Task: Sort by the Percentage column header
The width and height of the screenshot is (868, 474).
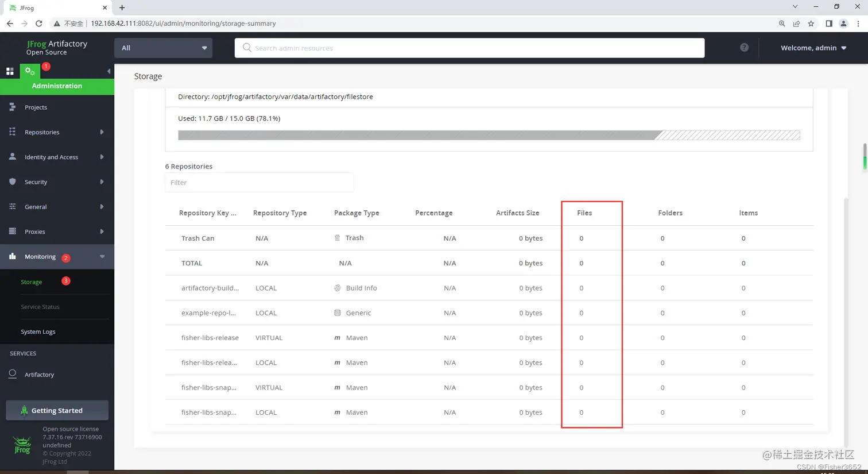Action: 433,213
